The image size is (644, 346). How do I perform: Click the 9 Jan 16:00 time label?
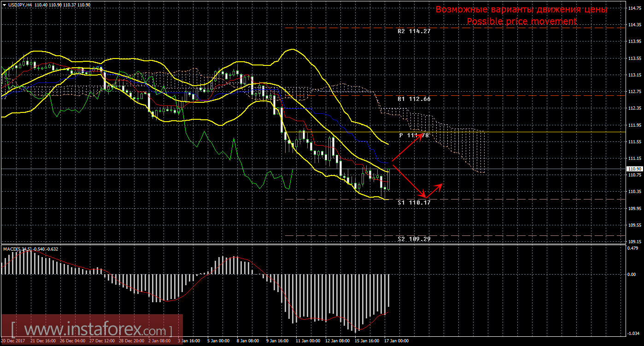pos(277,341)
